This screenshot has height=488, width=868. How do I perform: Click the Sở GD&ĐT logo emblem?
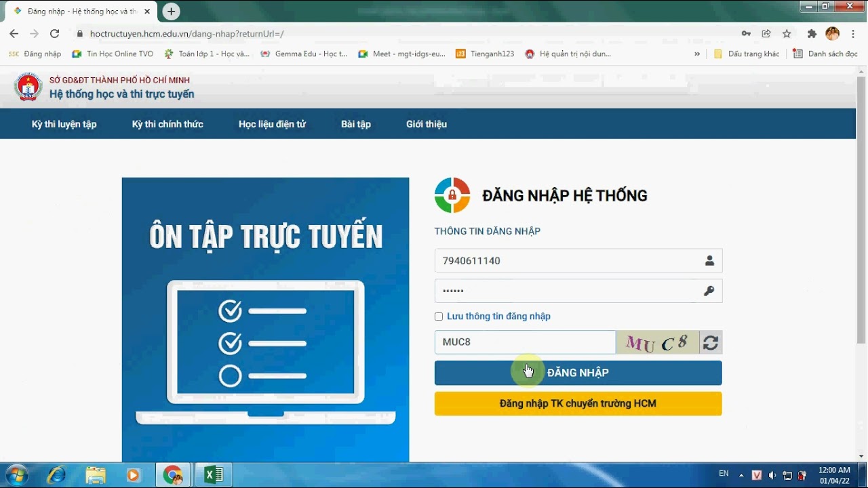pyautogui.click(x=28, y=87)
